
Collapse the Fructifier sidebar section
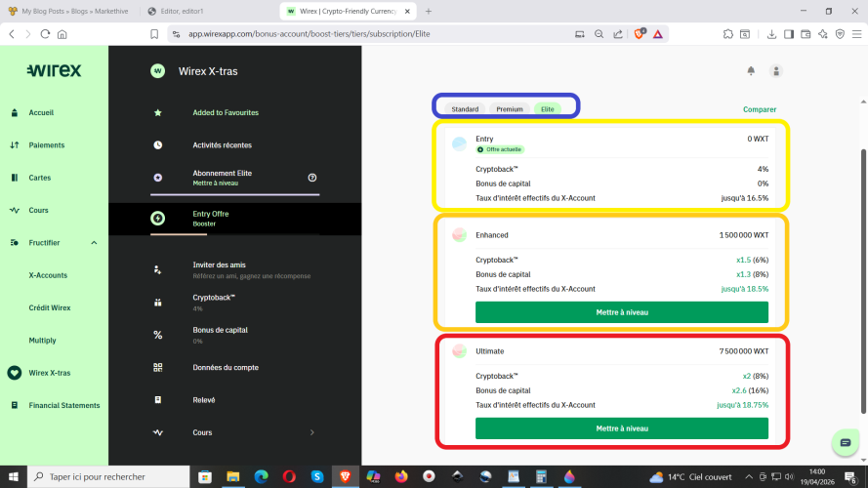pyautogui.click(x=94, y=242)
